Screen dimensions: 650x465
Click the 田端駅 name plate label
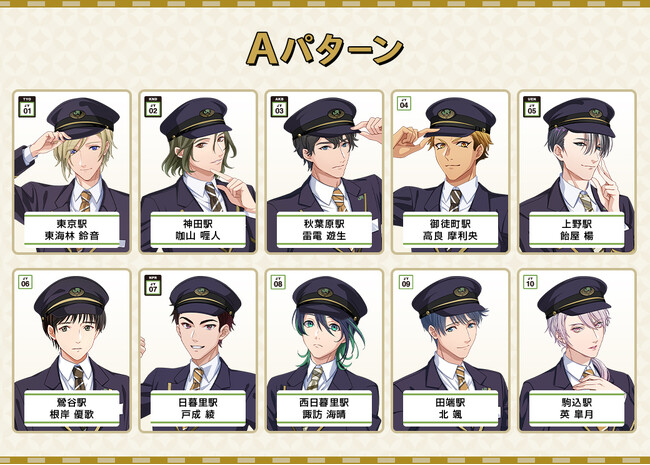(450, 409)
